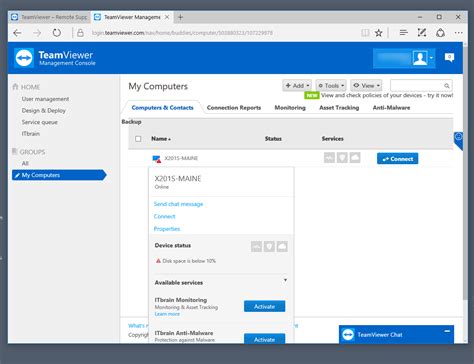This screenshot has height=364, width=474.
Task: Click the Disk space is below 10% warning
Action: (x=186, y=261)
